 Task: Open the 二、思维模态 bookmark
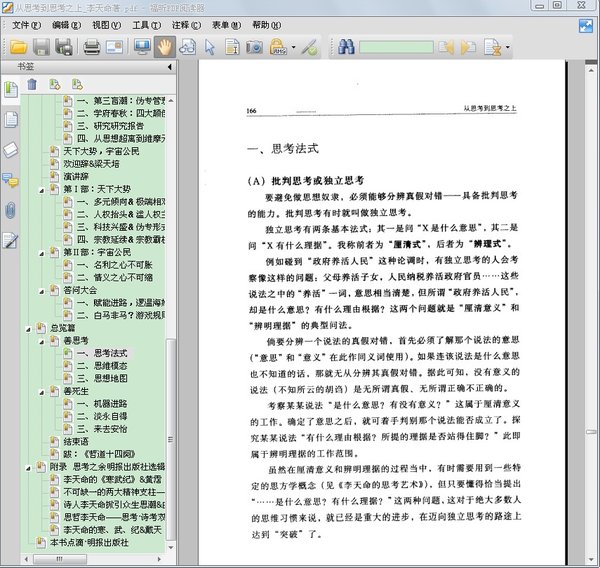pos(109,366)
